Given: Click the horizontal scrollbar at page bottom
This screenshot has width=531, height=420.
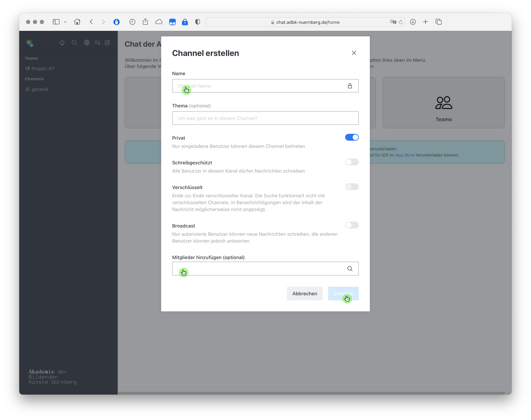Looking at the screenshot, I should (311, 393).
